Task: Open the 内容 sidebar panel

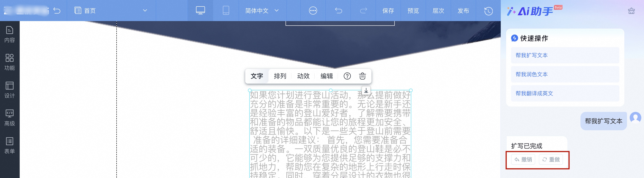Action: coord(9,35)
